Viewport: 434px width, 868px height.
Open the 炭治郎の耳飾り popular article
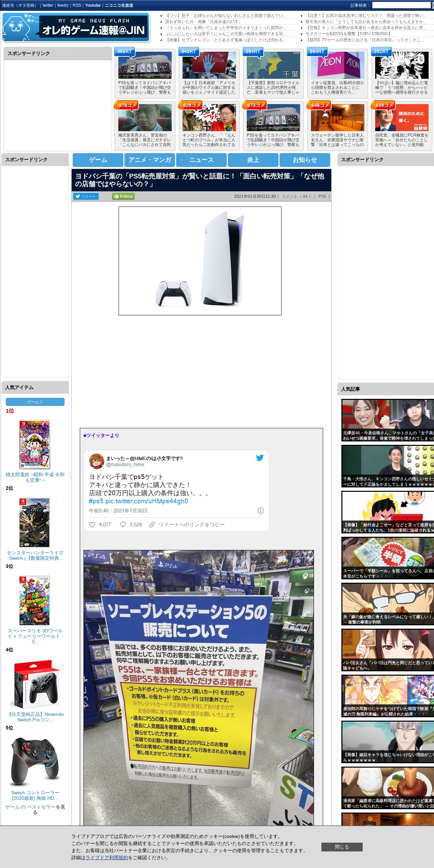point(388,696)
